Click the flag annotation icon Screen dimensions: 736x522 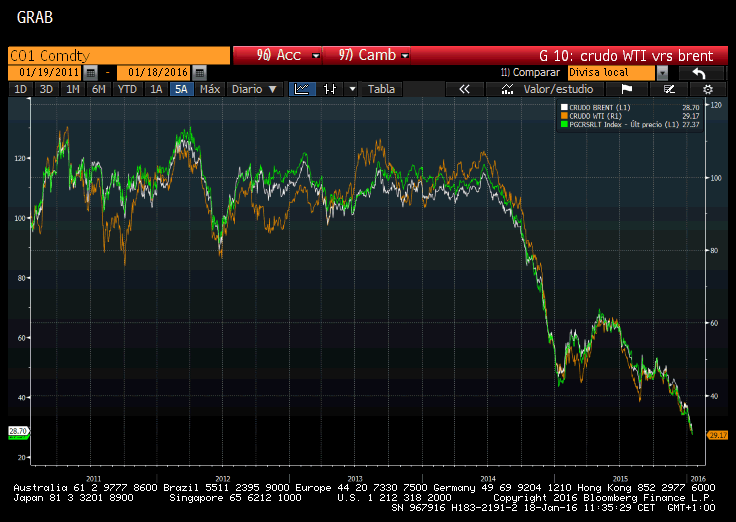click(627, 89)
